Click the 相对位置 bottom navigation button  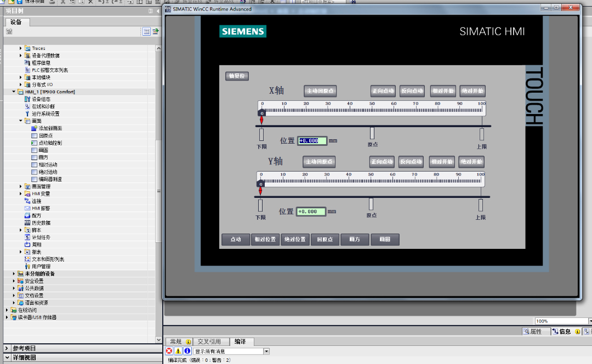tap(265, 240)
